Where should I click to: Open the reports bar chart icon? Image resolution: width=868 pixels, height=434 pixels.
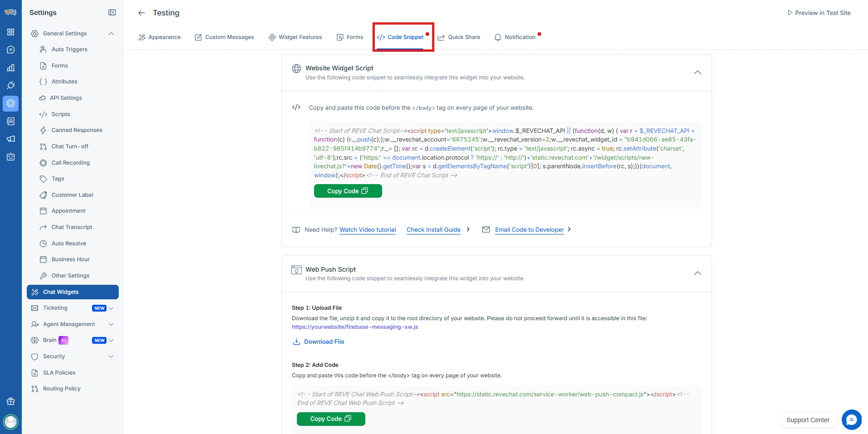[x=11, y=68]
